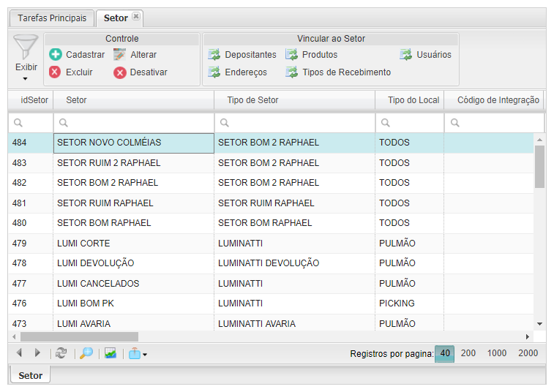
Task: Click the Cadastrar button label
Action: click(x=85, y=55)
